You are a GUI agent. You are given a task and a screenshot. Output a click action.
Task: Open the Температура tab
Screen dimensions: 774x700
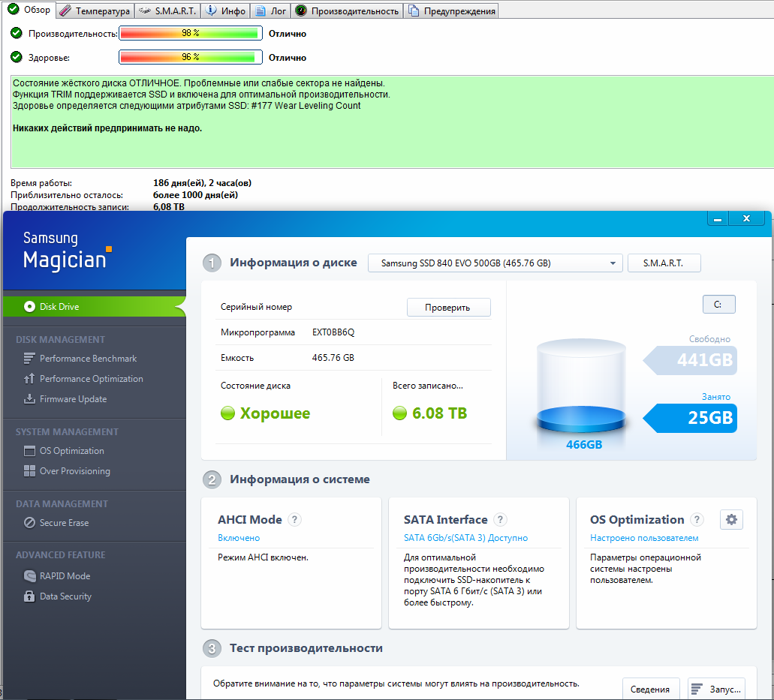click(95, 11)
